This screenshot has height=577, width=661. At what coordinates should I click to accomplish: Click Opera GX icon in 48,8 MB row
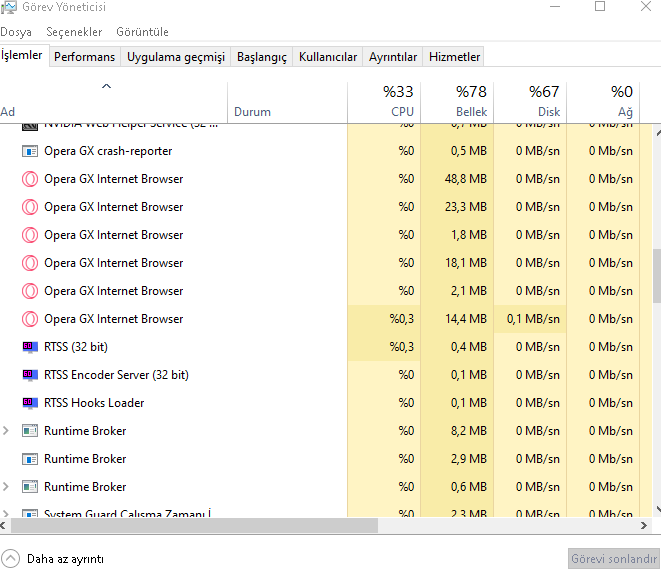point(30,179)
